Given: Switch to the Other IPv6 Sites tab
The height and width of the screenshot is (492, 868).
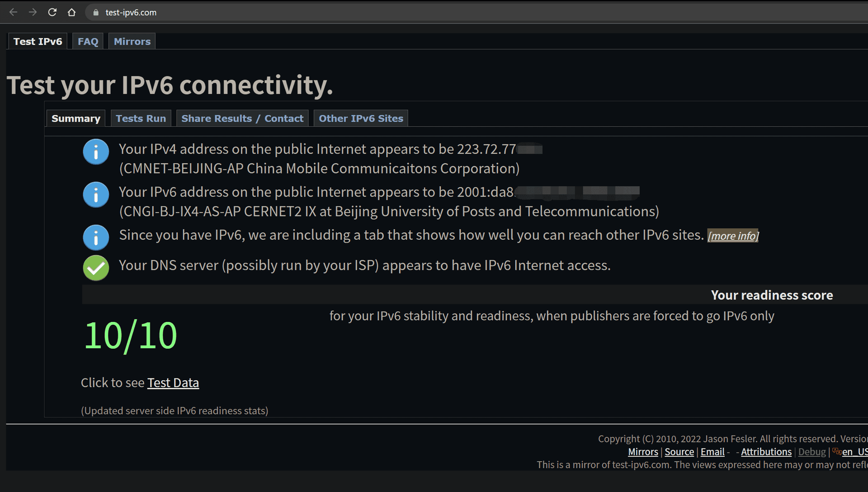Looking at the screenshot, I should pos(361,118).
